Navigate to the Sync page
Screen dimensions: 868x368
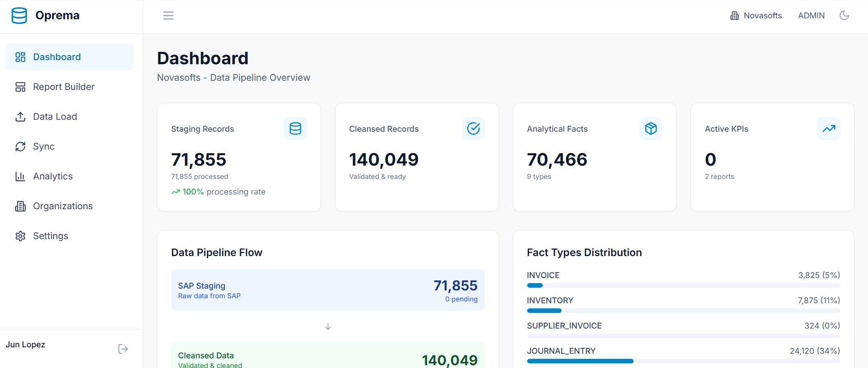70,146
